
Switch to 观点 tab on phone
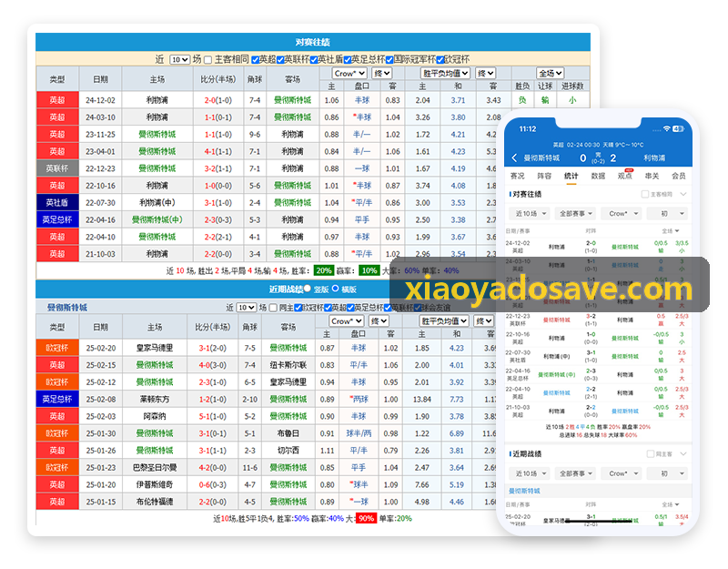(625, 176)
